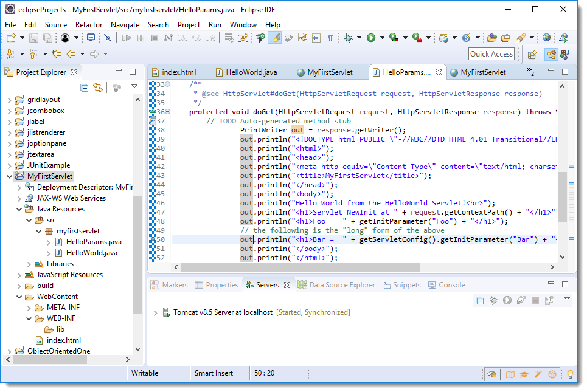This screenshot has width=587, height=392.
Task: Click the lightbulb tip icon in status bar
Action: pos(570,374)
